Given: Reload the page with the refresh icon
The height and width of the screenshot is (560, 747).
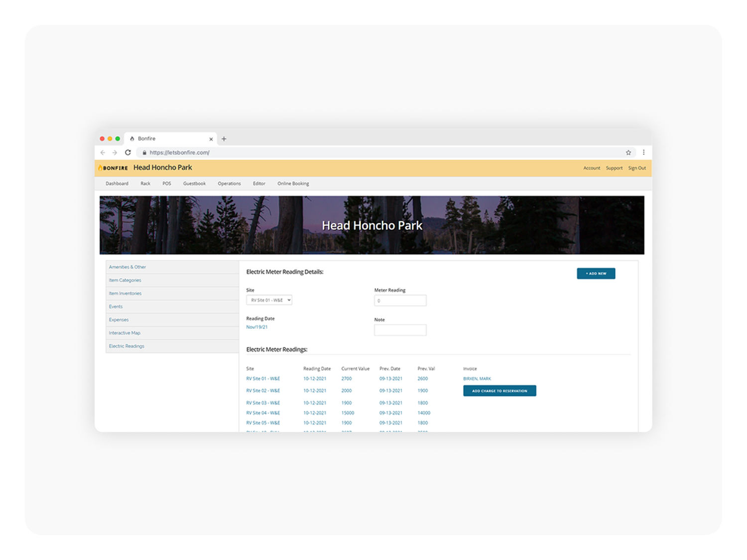Looking at the screenshot, I should pyautogui.click(x=128, y=152).
